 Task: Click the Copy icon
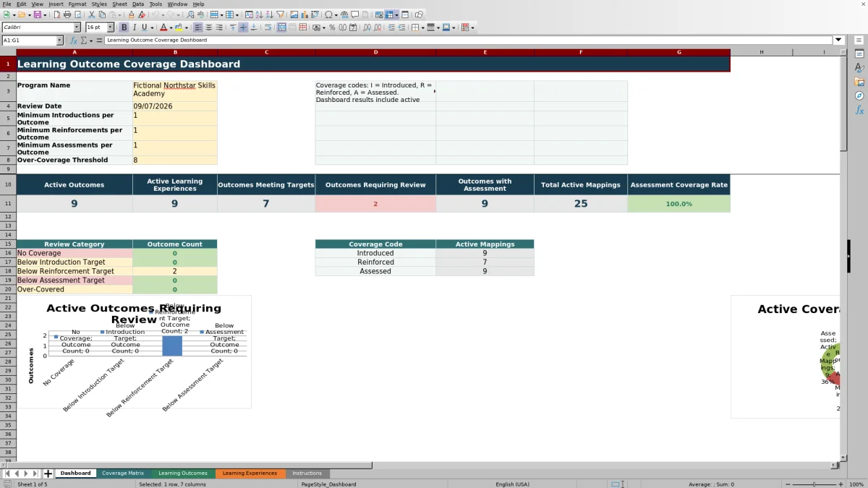tap(102, 14)
